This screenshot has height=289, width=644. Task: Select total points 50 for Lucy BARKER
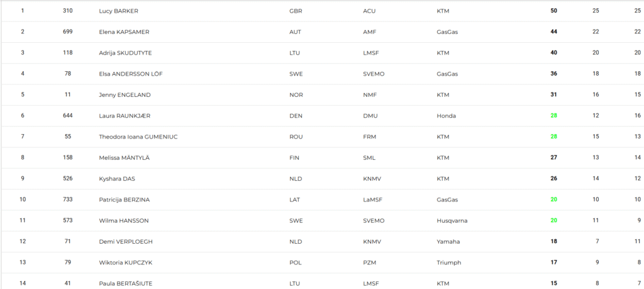(x=553, y=11)
